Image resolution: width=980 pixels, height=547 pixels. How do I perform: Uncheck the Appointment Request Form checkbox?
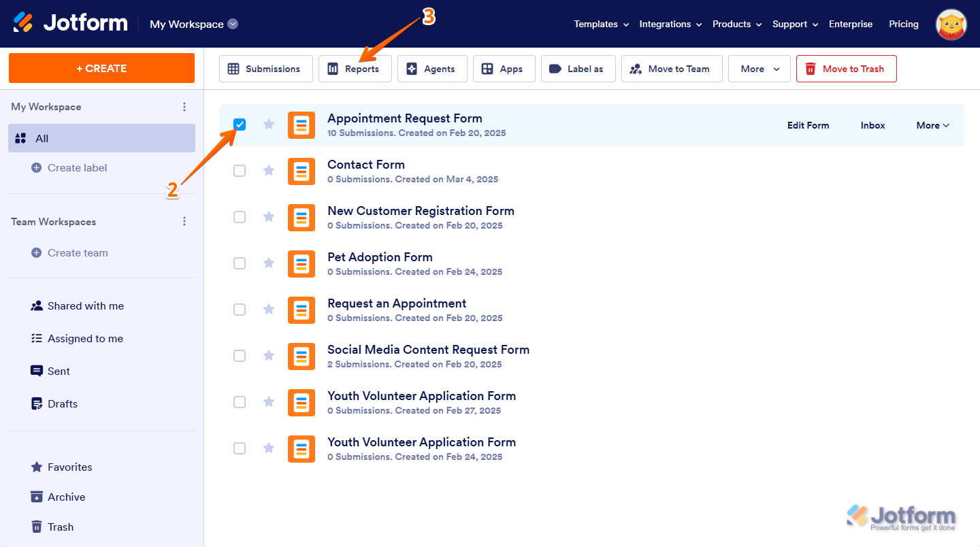coord(240,125)
